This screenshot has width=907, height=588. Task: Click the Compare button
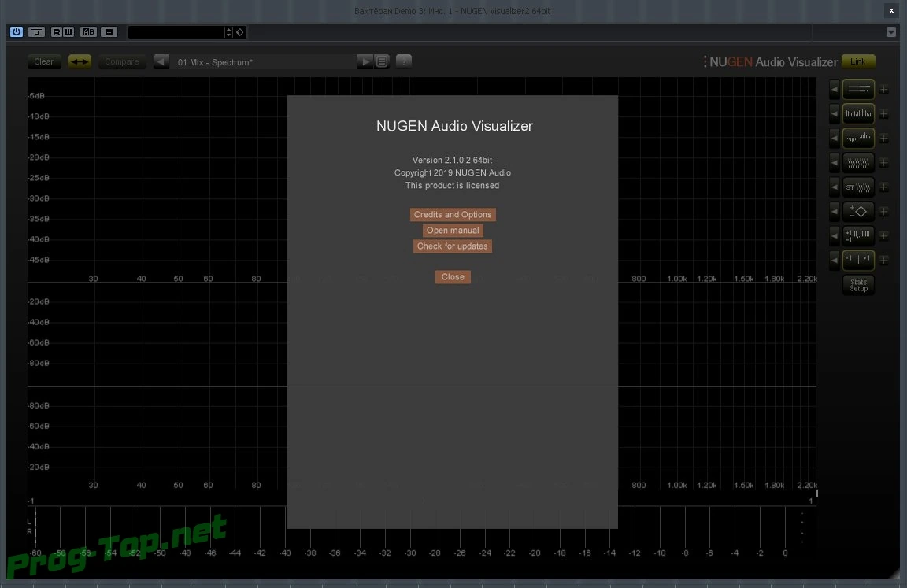pos(122,61)
